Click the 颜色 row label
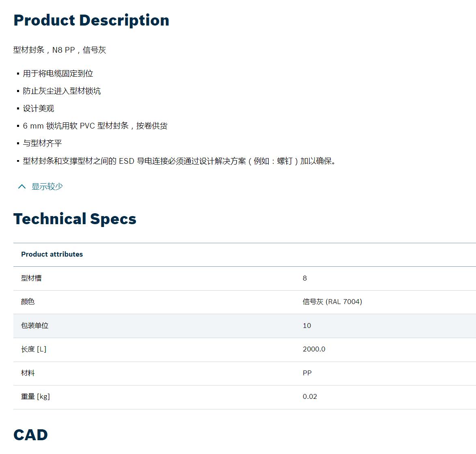 point(28,302)
